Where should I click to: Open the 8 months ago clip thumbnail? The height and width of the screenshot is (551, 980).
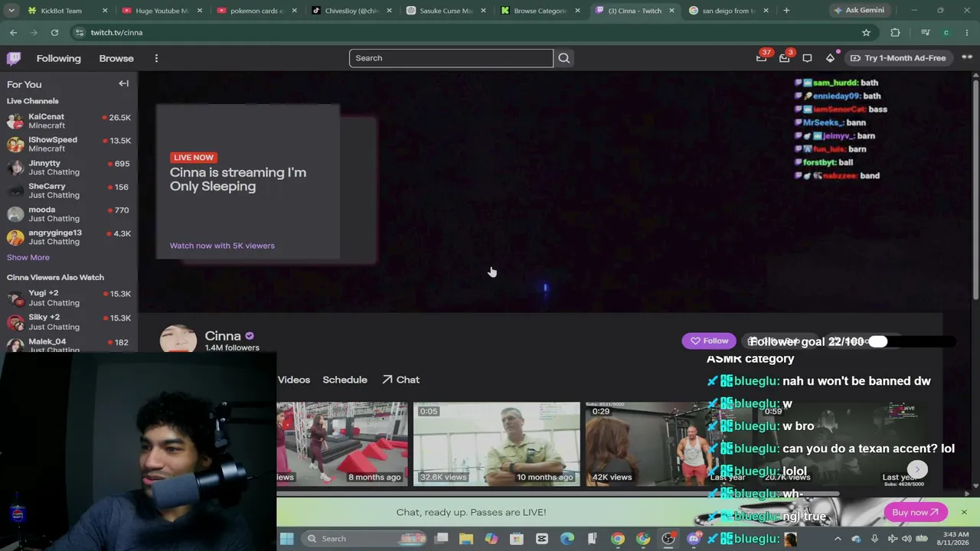[x=342, y=444]
